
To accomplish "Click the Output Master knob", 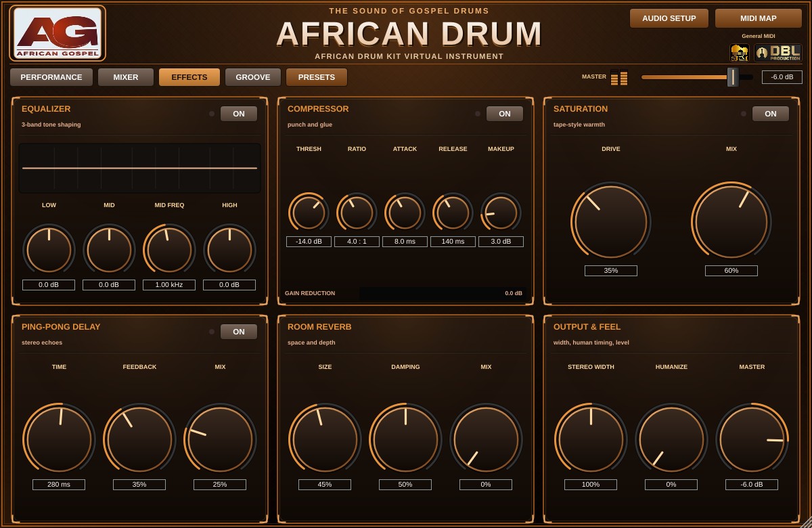I will (752, 439).
